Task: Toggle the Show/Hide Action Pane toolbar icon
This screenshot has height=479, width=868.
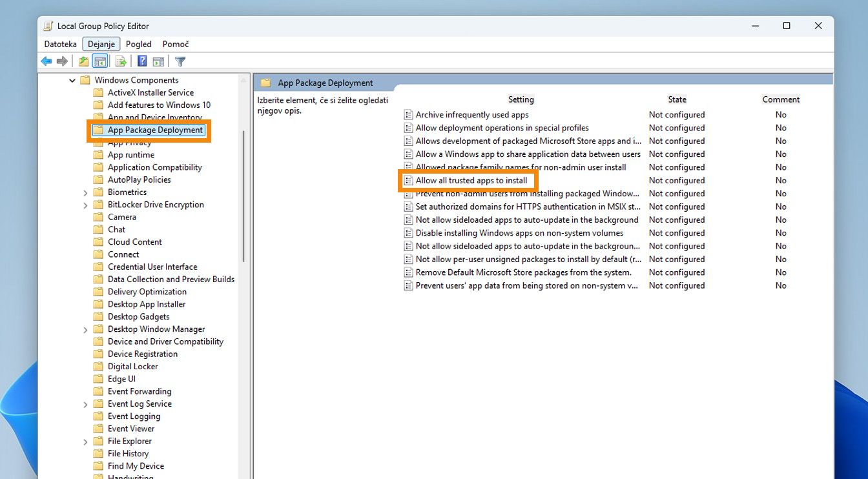Action: point(158,61)
